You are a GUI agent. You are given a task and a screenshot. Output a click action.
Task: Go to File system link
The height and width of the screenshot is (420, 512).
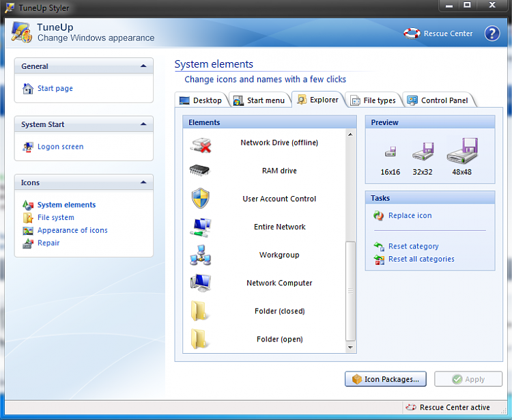pos(56,218)
